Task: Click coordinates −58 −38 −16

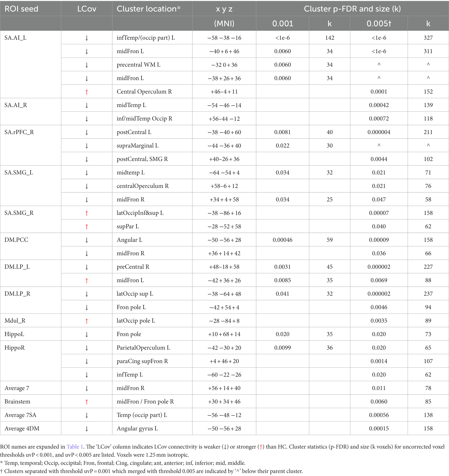Action: click(x=224, y=38)
